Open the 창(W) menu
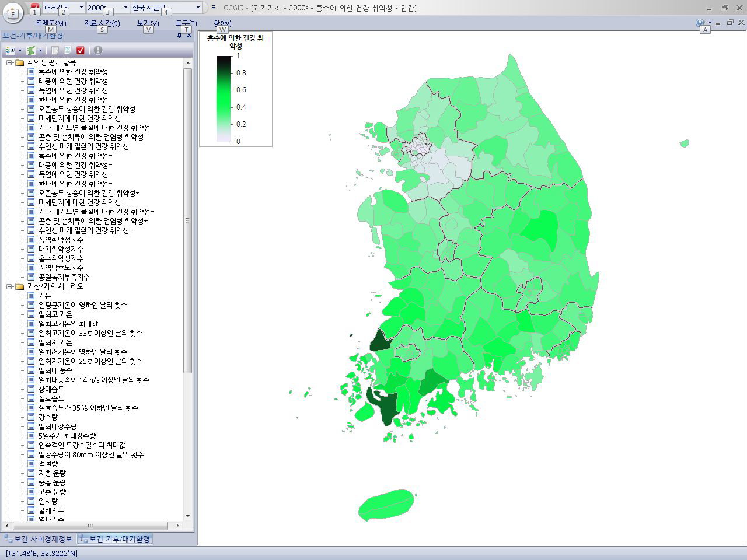747x560 pixels. (x=222, y=23)
